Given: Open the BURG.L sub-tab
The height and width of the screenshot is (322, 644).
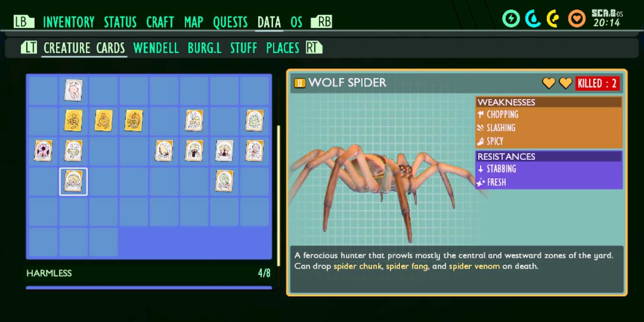Looking at the screenshot, I should [204, 48].
